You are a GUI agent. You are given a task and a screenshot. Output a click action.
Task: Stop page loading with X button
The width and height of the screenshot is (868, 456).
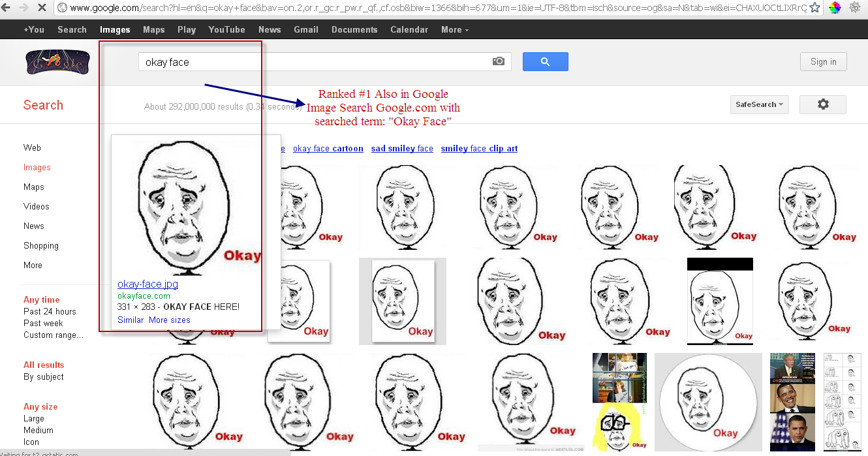[42, 8]
